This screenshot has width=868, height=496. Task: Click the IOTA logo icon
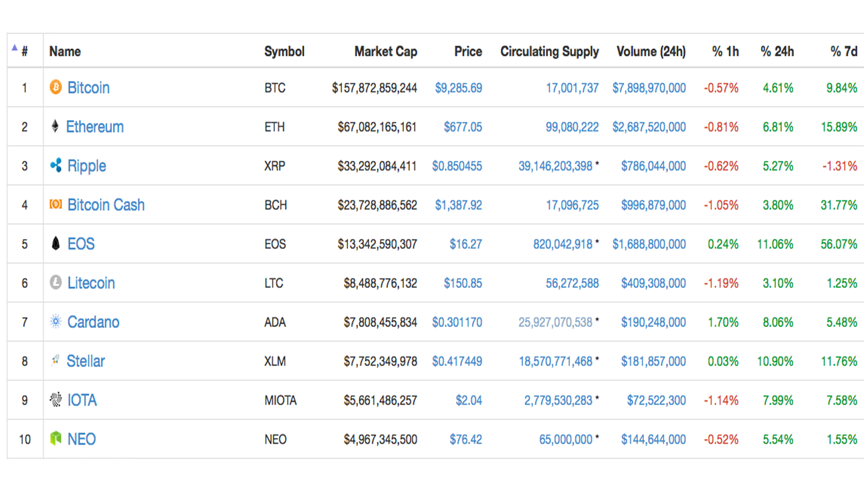(56, 400)
